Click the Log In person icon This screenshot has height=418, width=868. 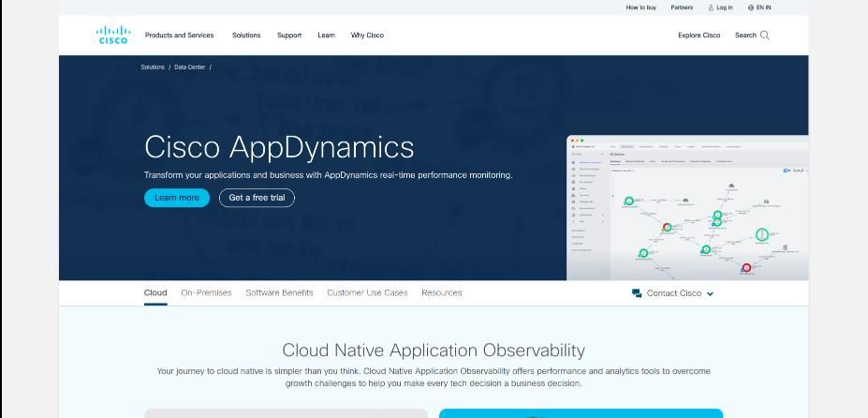coord(711,7)
